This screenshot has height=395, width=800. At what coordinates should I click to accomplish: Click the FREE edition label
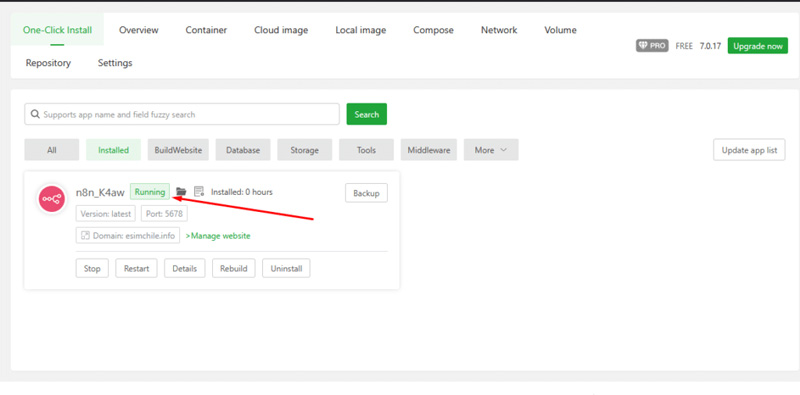[x=684, y=46]
